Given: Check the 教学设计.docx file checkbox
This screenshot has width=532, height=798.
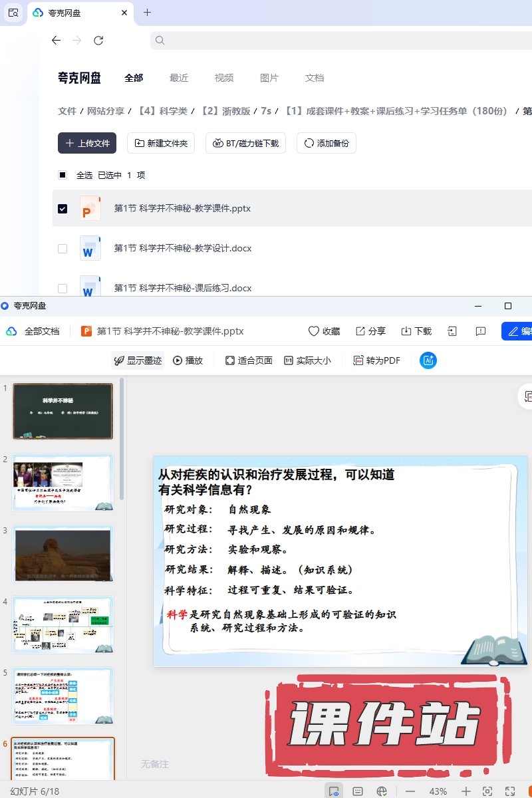Looking at the screenshot, I should click(x=63, y=249).
